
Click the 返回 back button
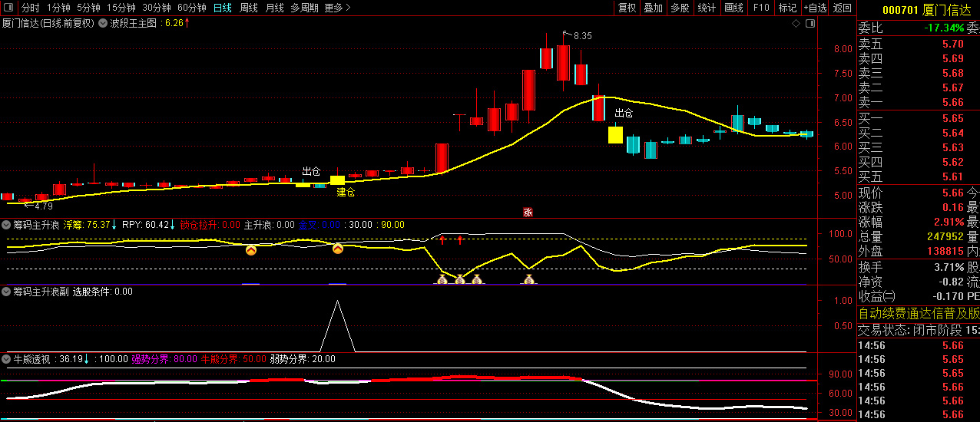[843, 8]
